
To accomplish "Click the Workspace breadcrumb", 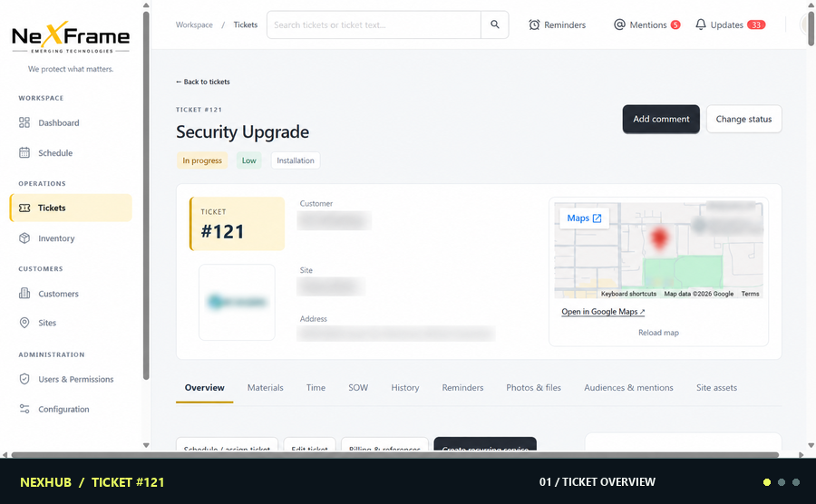I will 194,25.
